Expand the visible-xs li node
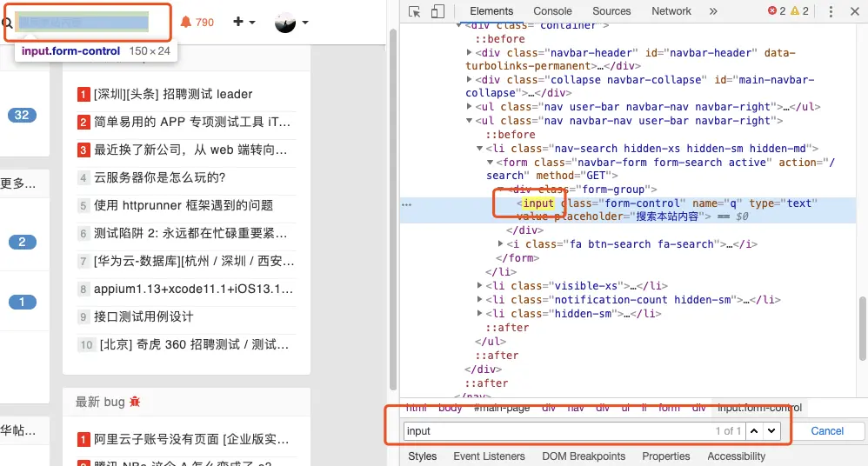Viewport: 868px width, 466px height. point(480,285)
